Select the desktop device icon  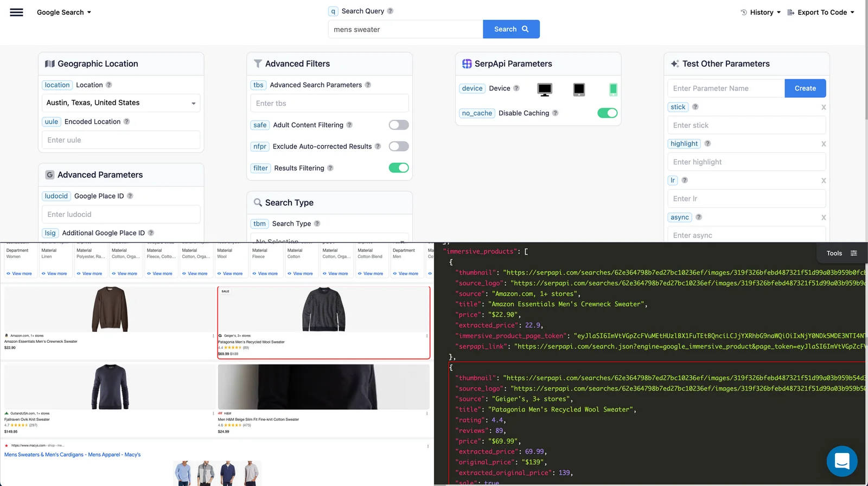pos(545,89)
